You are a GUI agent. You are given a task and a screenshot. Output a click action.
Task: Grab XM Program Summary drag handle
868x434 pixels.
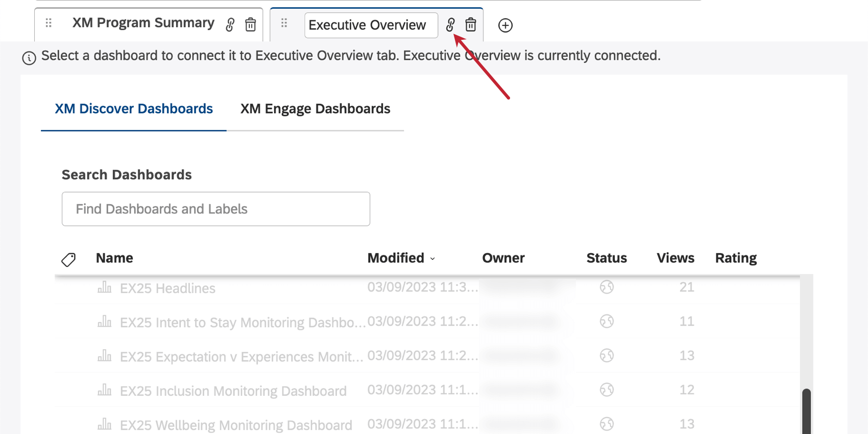point(49,23)
